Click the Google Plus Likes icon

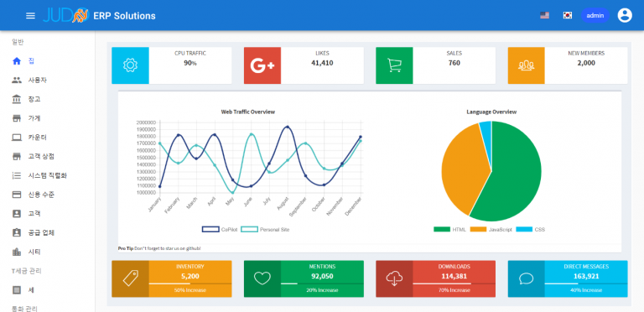(262, 65)
